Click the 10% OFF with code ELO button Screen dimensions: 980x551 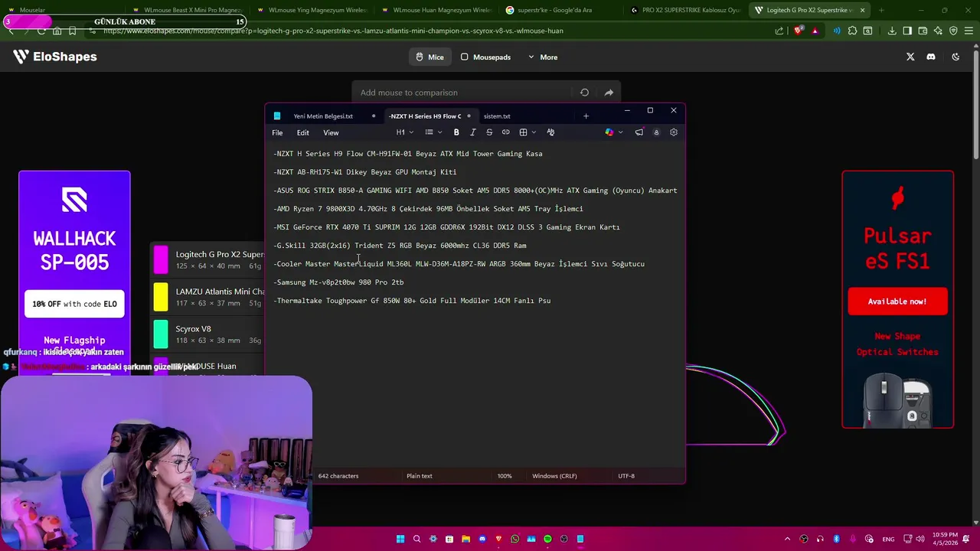pyautogui.click(x=74, y=304)
